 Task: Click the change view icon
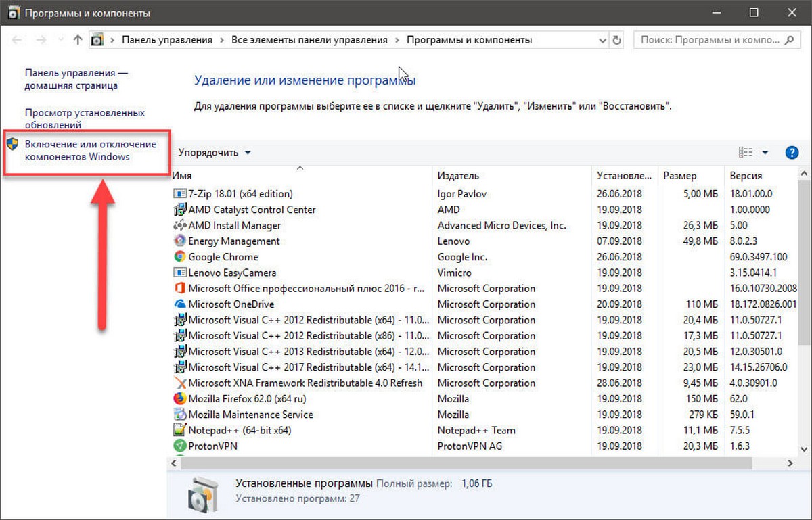pyautogui.click(x=746, y=152)
